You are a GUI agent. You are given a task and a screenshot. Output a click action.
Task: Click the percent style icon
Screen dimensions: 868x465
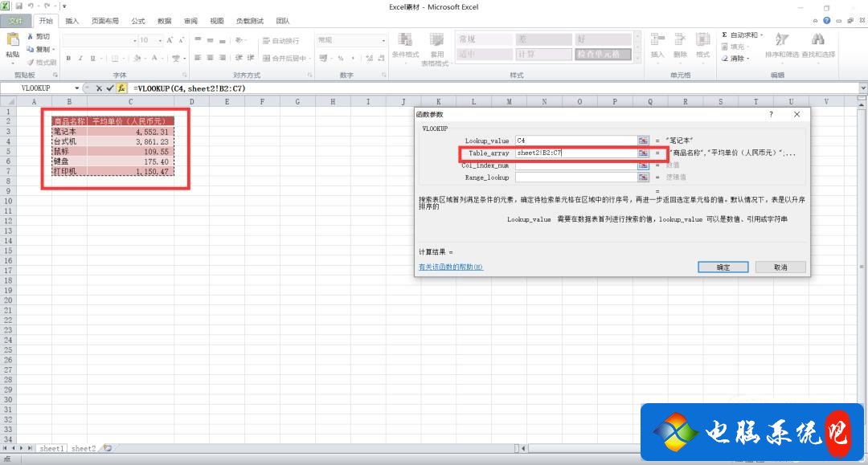(x=341, y=58)
